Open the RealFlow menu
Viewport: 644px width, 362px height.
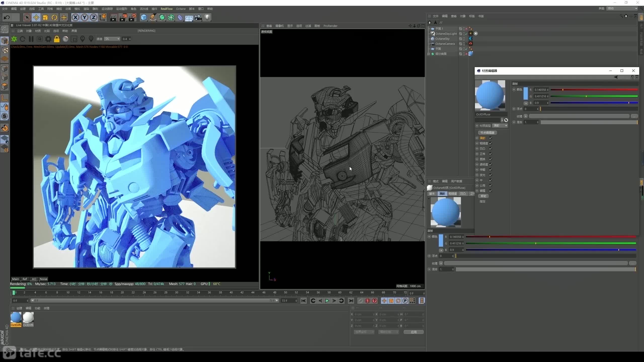tap(167, 9)
